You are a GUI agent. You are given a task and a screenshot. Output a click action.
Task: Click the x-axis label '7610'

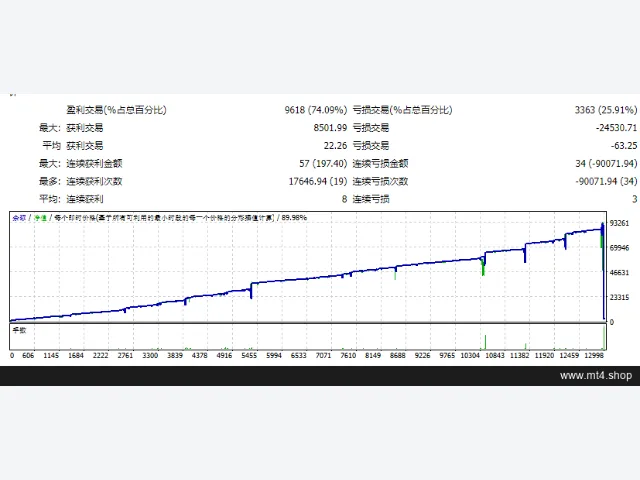point(348,356)
